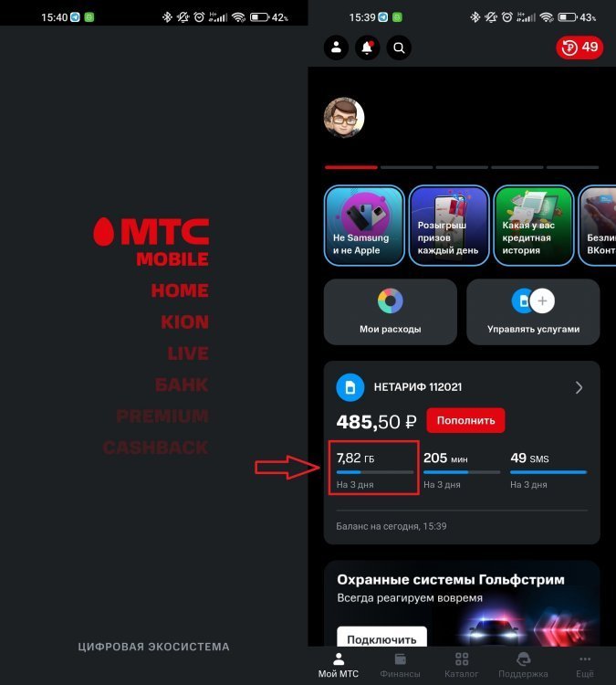Tap the search magnifier icon
616x685 pixels.
coord(399,47)
